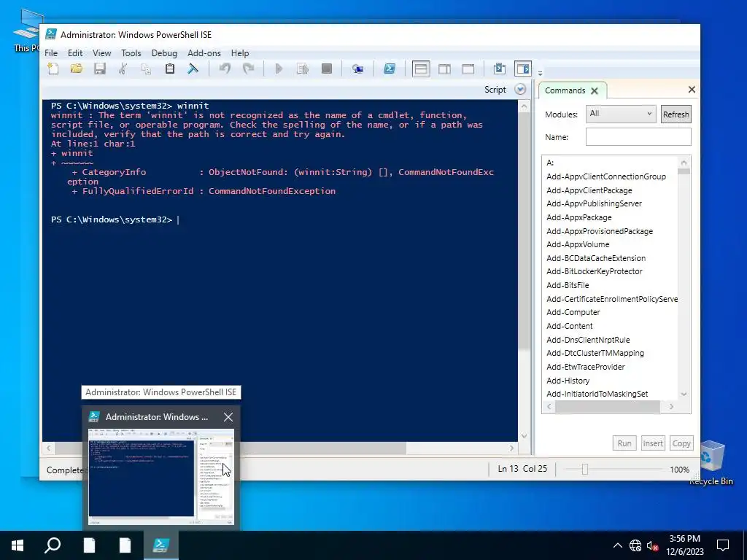747x560 pixels.
Task: Select Add-AppvPublishingServer in list
Action: [x=594, y=204]
